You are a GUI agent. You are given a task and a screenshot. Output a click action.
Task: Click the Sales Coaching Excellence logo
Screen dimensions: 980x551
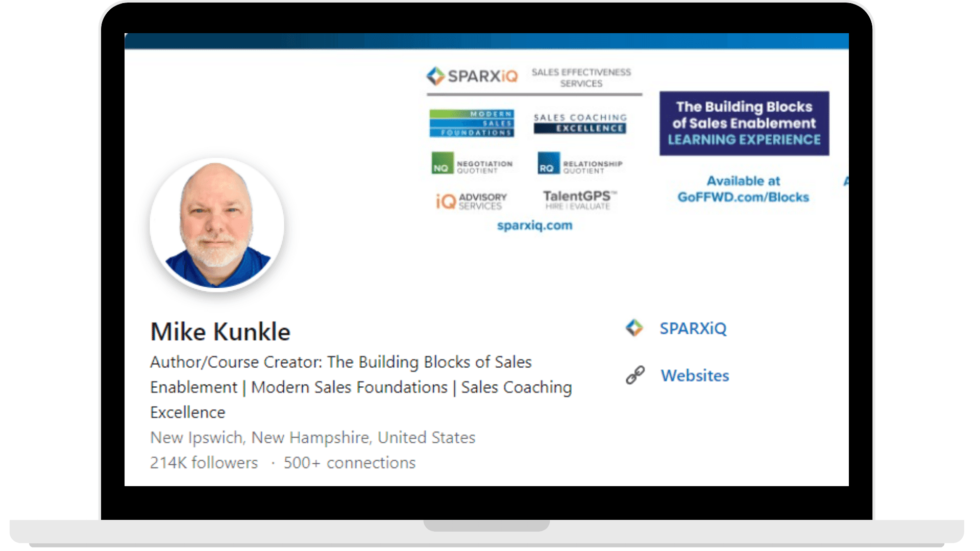579,123
